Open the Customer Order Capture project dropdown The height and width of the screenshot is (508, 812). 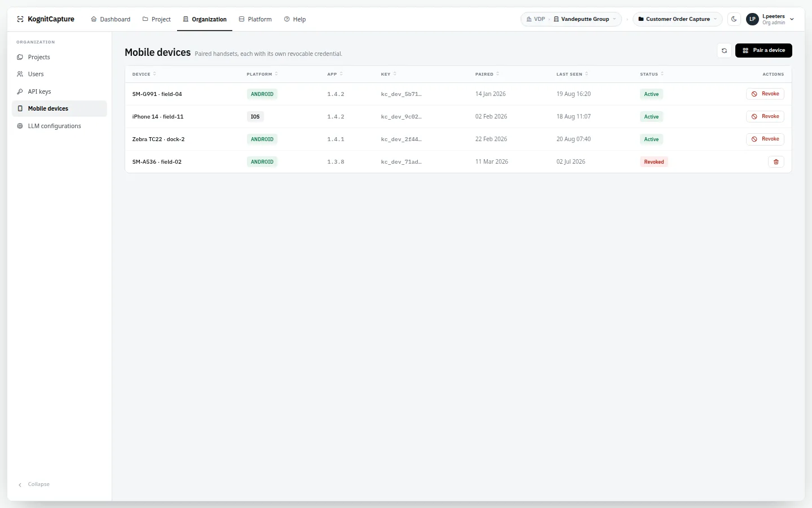tap(678, 19)
